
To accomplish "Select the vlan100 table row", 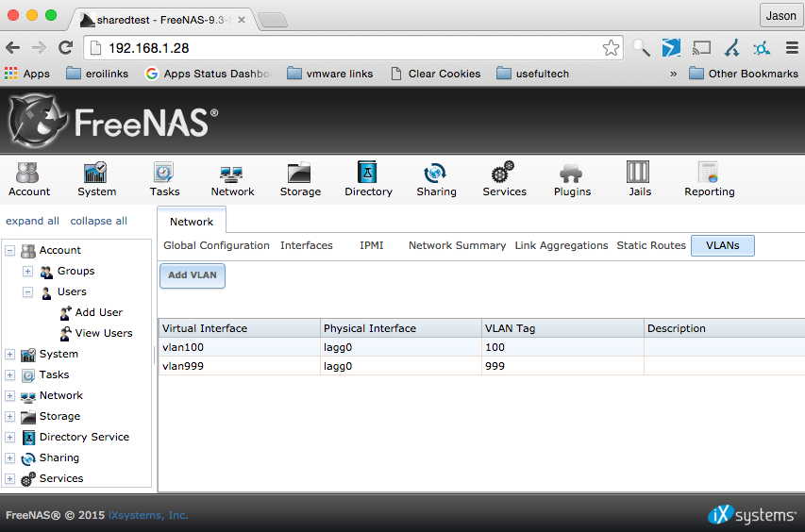I will [x=481, y=347].
